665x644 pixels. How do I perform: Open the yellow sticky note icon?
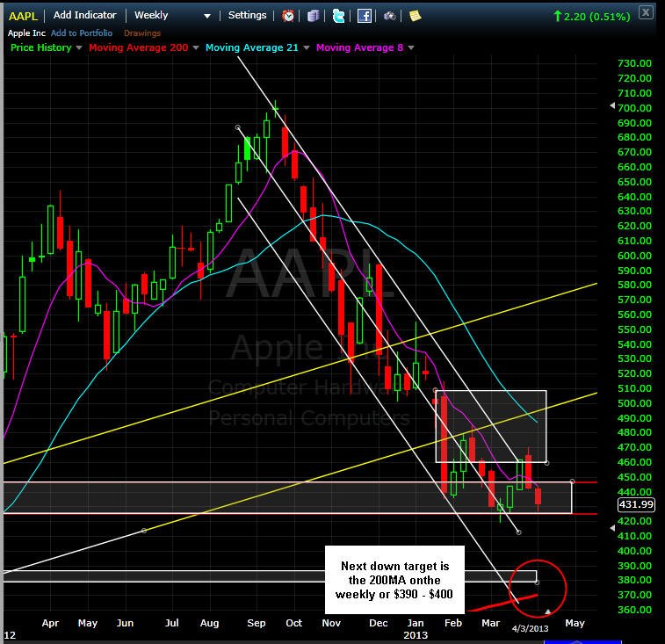click(x=415, y=16)
